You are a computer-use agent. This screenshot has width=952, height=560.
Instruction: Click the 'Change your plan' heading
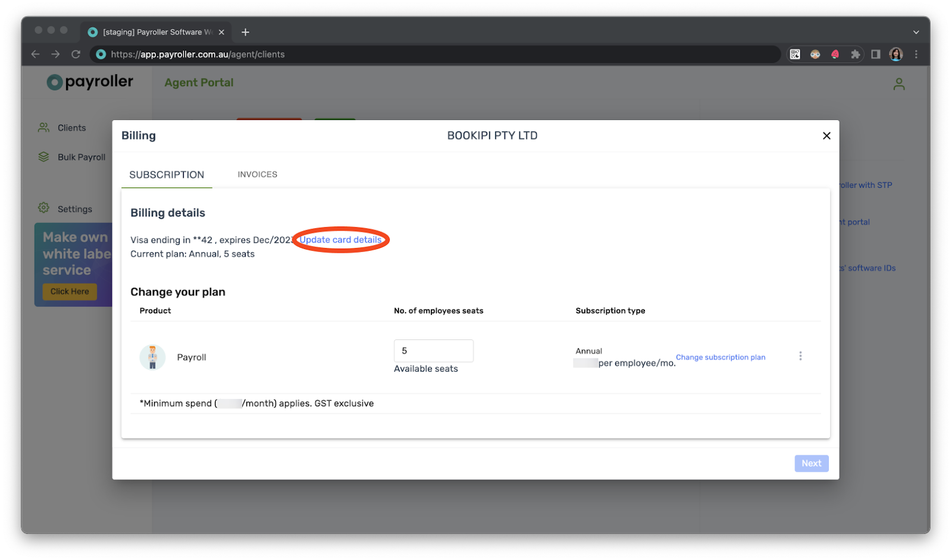178,292
